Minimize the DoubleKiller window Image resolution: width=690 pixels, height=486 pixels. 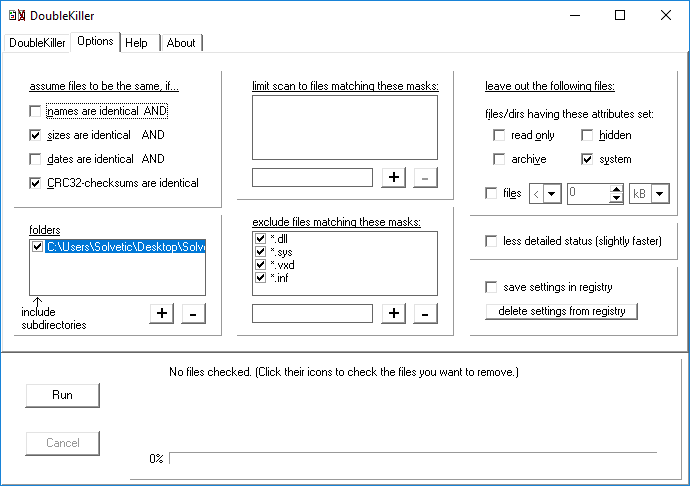coord(575,15)
